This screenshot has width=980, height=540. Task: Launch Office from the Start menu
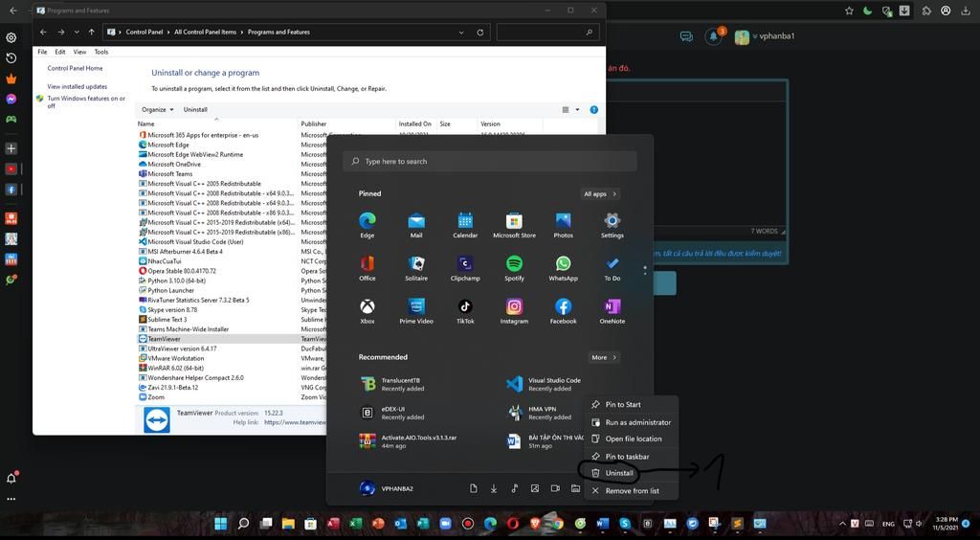tap(367, 268)
